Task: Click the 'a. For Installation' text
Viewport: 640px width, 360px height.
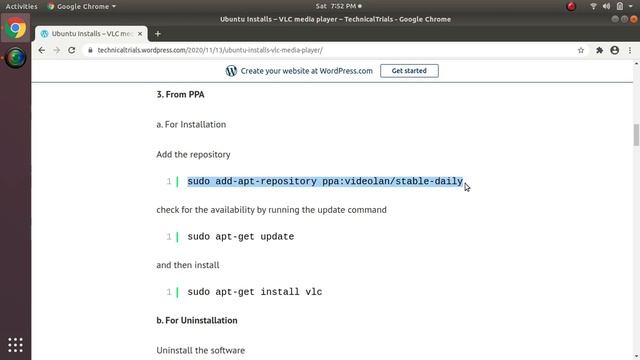Action: point(191,124)
